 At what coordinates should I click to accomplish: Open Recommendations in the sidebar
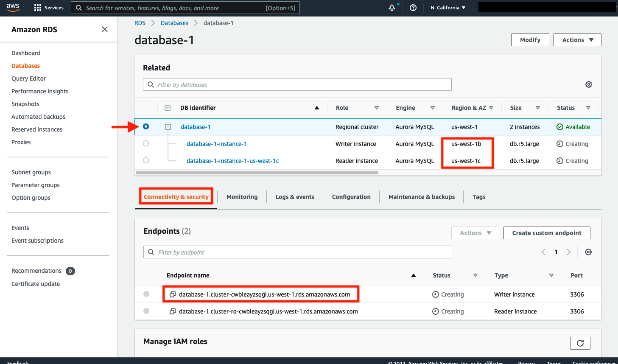[x=36, y=271]
